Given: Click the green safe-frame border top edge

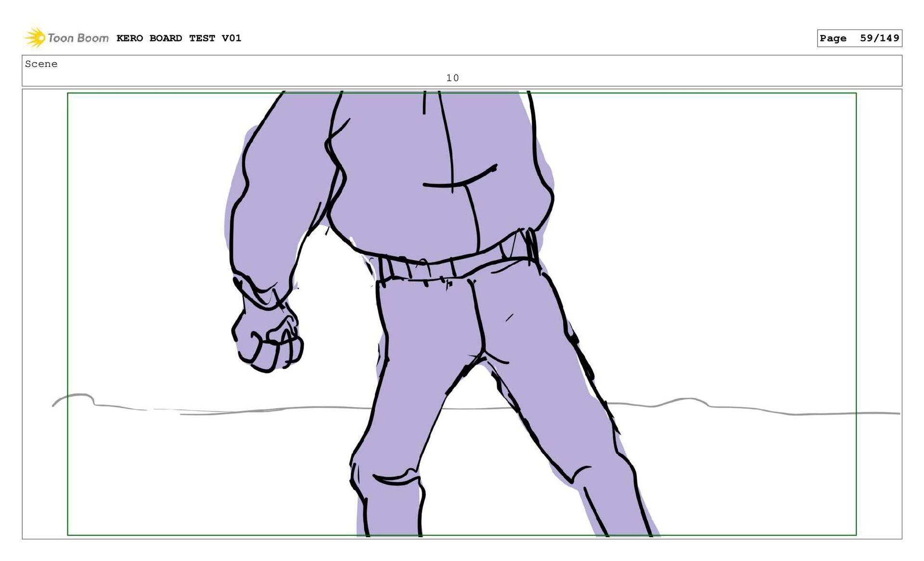Looking at the screenshot, I should pyautogui.click(x=674, y=93).
